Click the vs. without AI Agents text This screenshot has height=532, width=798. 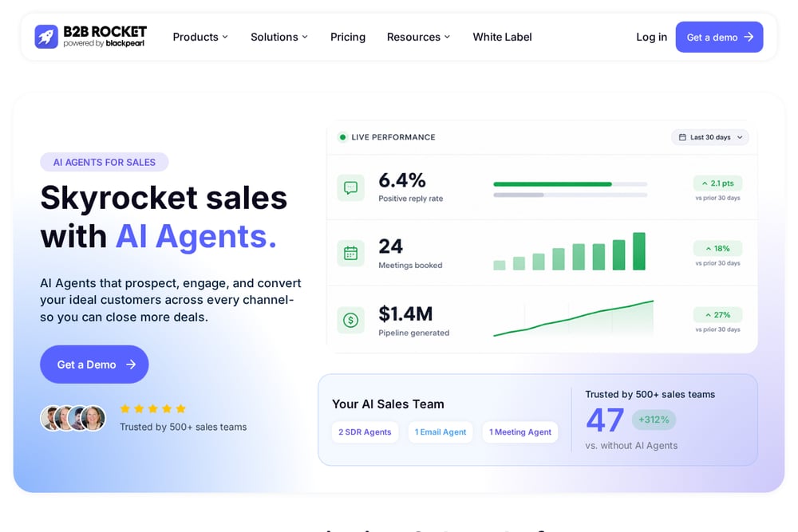click(x=631, y=446)
